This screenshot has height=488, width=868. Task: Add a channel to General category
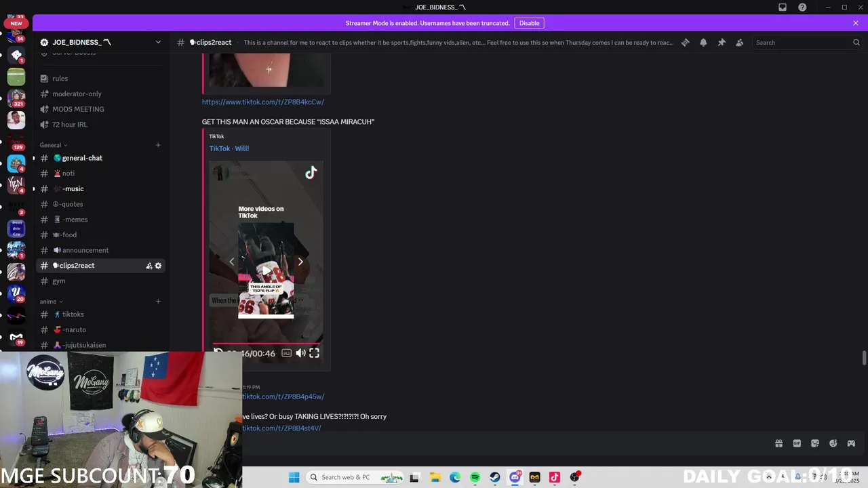point(158,145)
